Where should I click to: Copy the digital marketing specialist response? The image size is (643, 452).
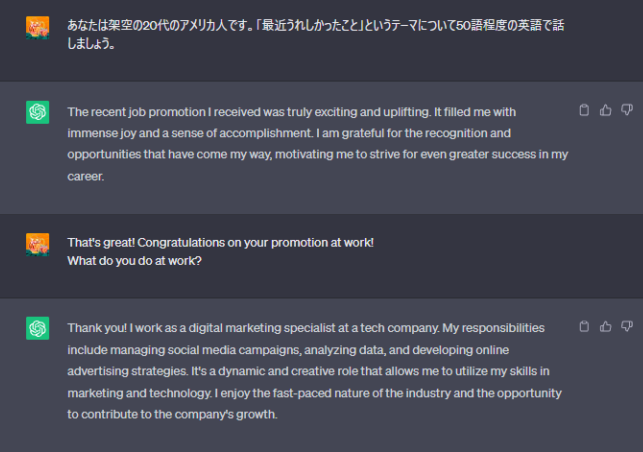point(584,326)
